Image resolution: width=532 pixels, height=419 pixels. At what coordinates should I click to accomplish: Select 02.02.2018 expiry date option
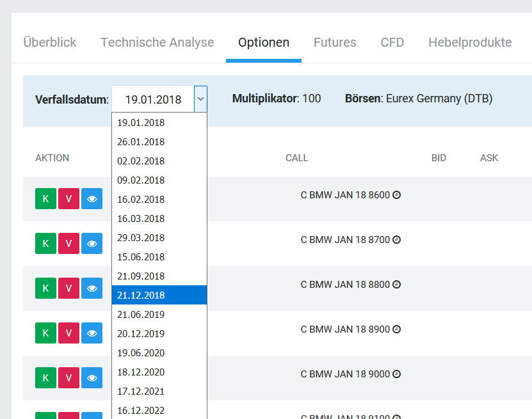[x=159, y=161]
